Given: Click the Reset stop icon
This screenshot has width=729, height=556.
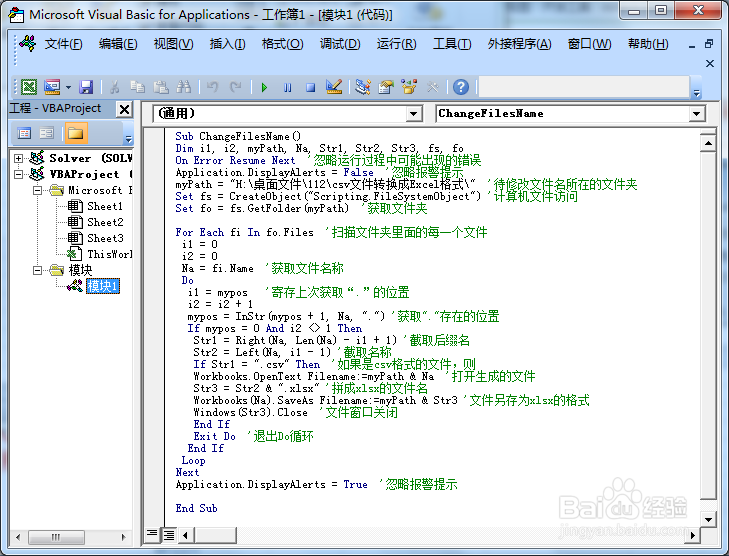Looking at the screenshot, I should coord(311,87).
